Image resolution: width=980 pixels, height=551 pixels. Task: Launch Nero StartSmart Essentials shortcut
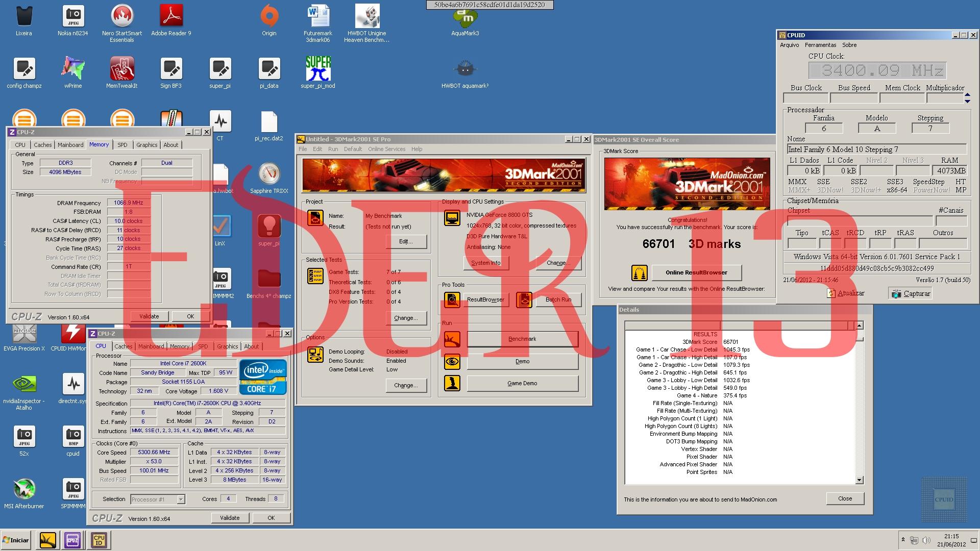click(x=122, y=23)
